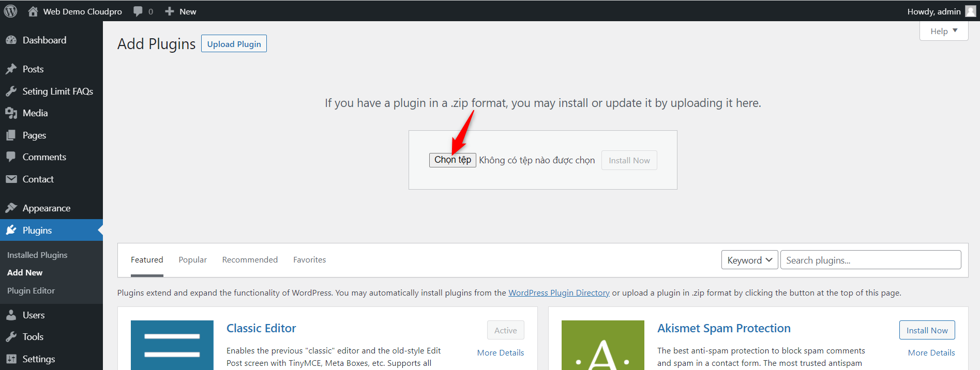Viewport: 980px width, 370px height.
Task: Click the Search plugins input field
Action: (870, 260)
